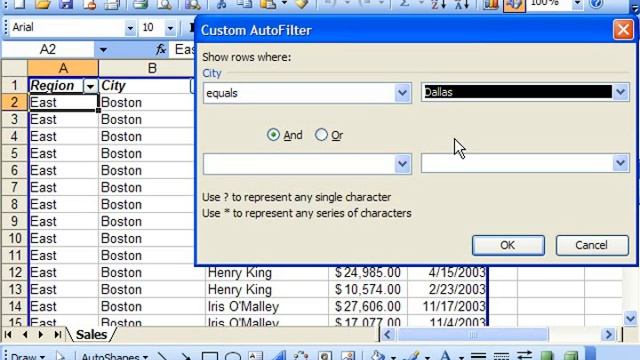The image size is (640, 360).
Task: Click the Save floppy disk icon
Action: click(x=65, y=4)
